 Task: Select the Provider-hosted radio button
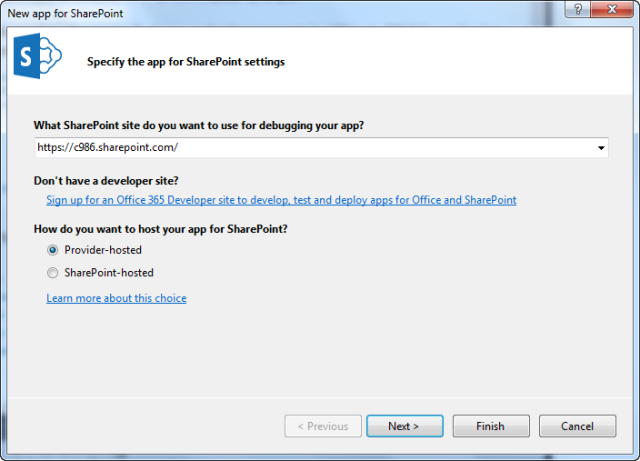coord(53,250)
